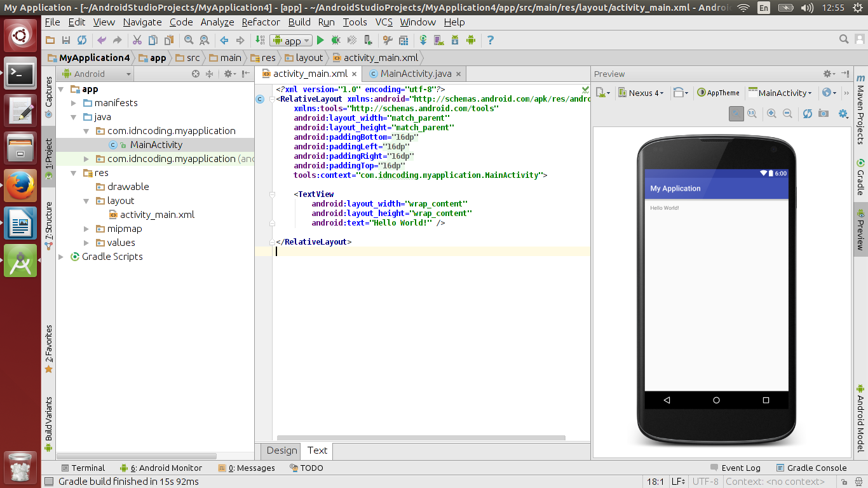This screenshot has width=868, height=488.
Task: Open the locale globe dropdown in Preview
Action: tap(829, 93)
